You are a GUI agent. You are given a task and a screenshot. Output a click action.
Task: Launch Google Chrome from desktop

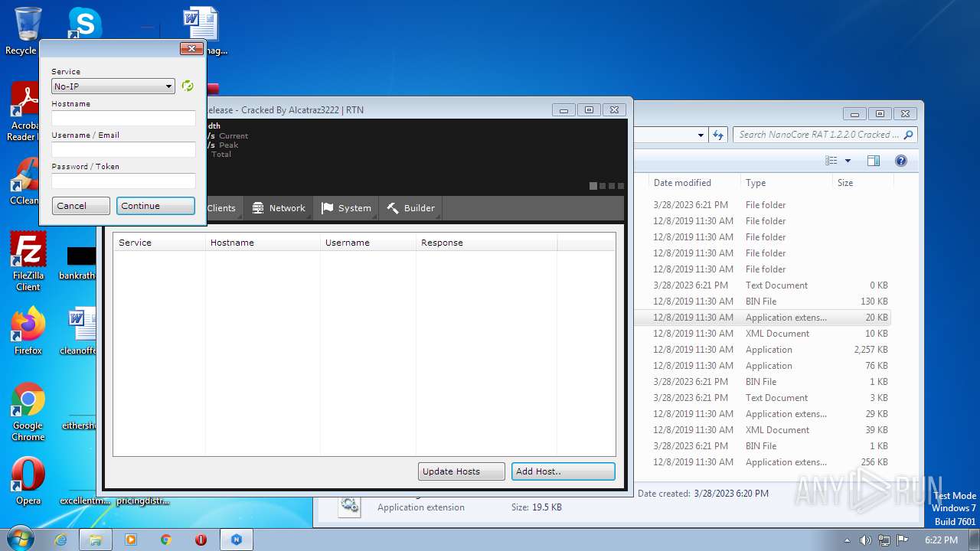pyautogui.click(x=28, y=412)
